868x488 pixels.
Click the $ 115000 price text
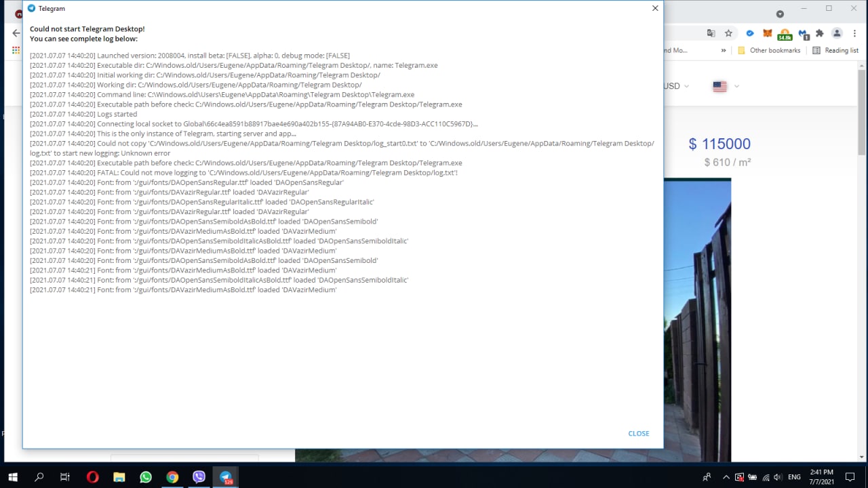(719, 144)
